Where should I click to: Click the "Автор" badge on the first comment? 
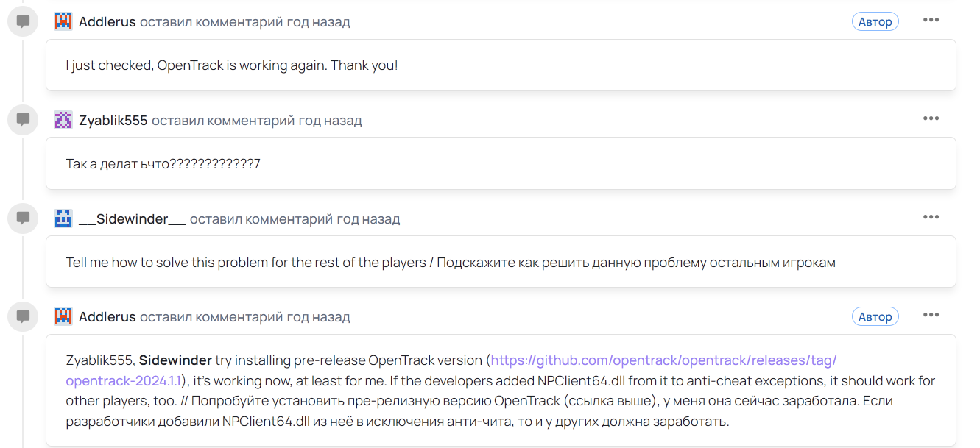pyautogui.click(x=875, y=21)
